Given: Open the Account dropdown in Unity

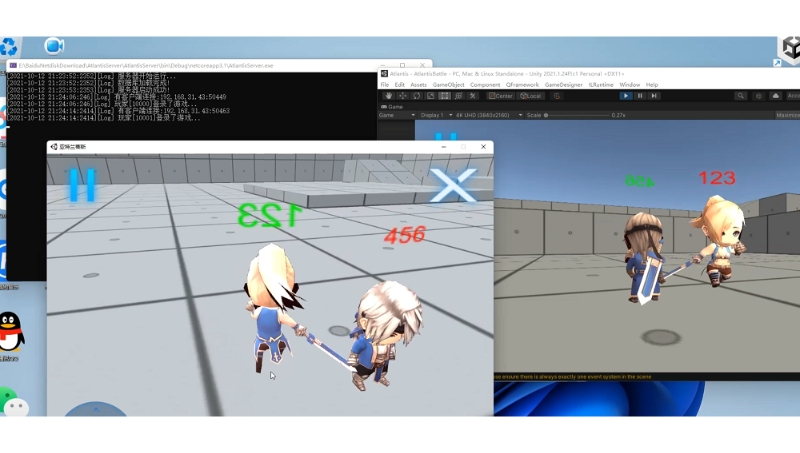Looking at the screenshot, I should coord(793,96).
